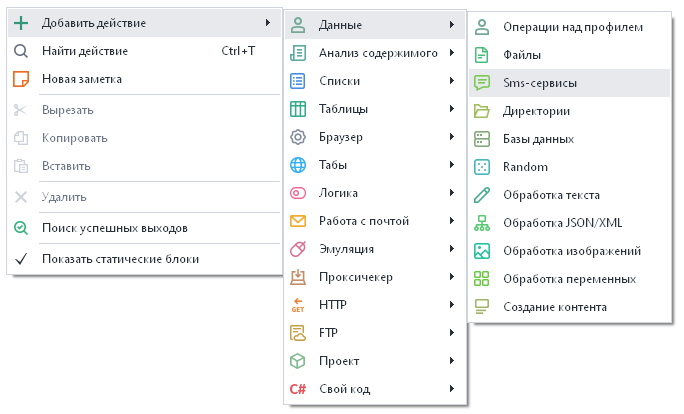Click the globe icon next to Табы
The image size is (684, 414).
click(x=297, y=165)
